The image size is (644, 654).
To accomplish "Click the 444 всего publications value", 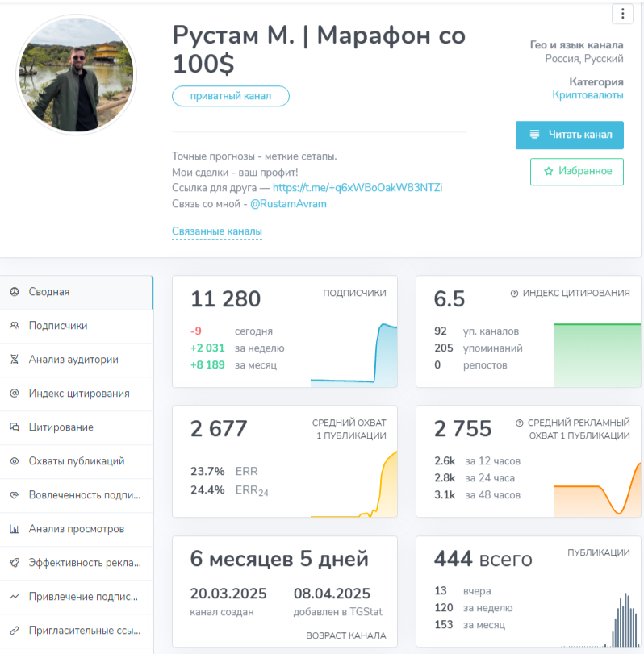I will tap(483, 559).
